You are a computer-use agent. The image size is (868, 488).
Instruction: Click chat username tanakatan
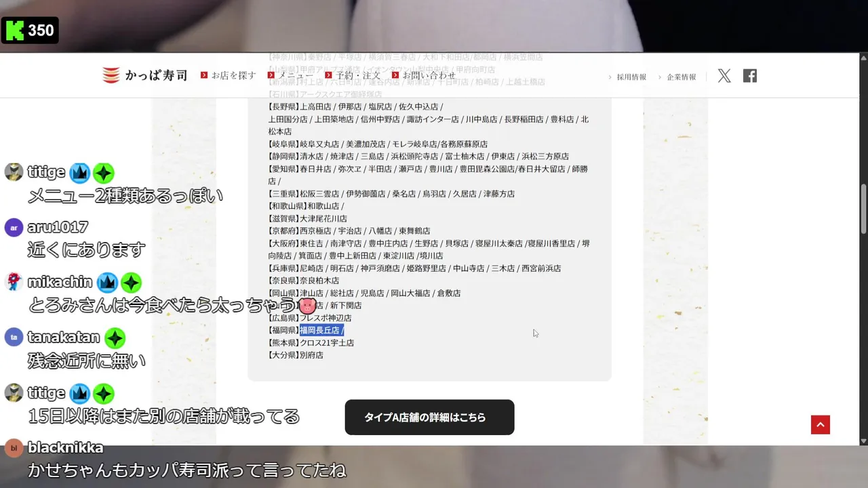[x=64, y=338]
